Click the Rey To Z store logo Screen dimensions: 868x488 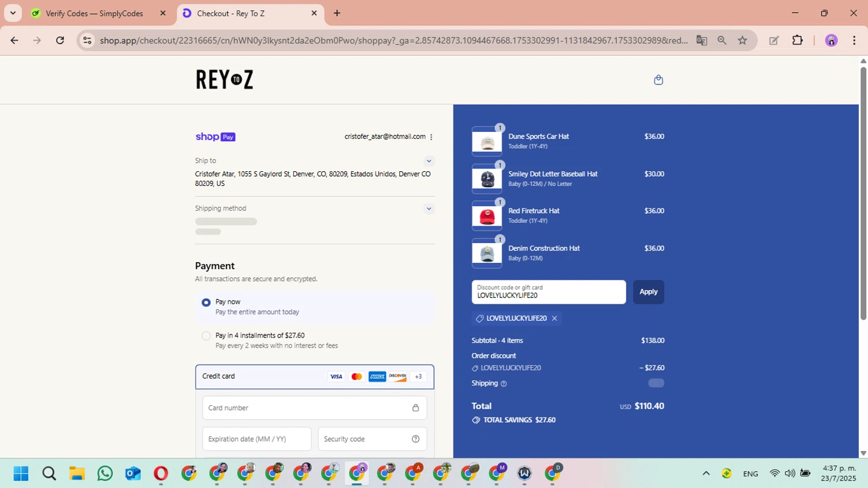click(225, 79)
